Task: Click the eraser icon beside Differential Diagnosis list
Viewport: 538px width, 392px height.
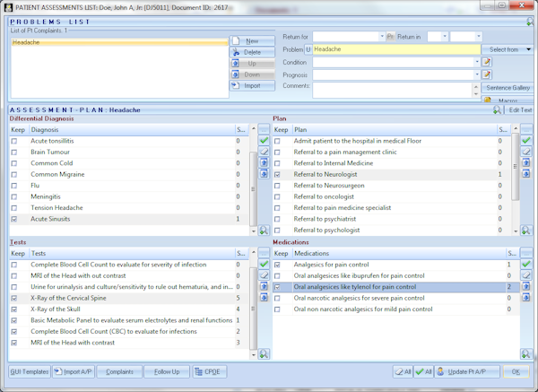Action: [x=264, y=152]
